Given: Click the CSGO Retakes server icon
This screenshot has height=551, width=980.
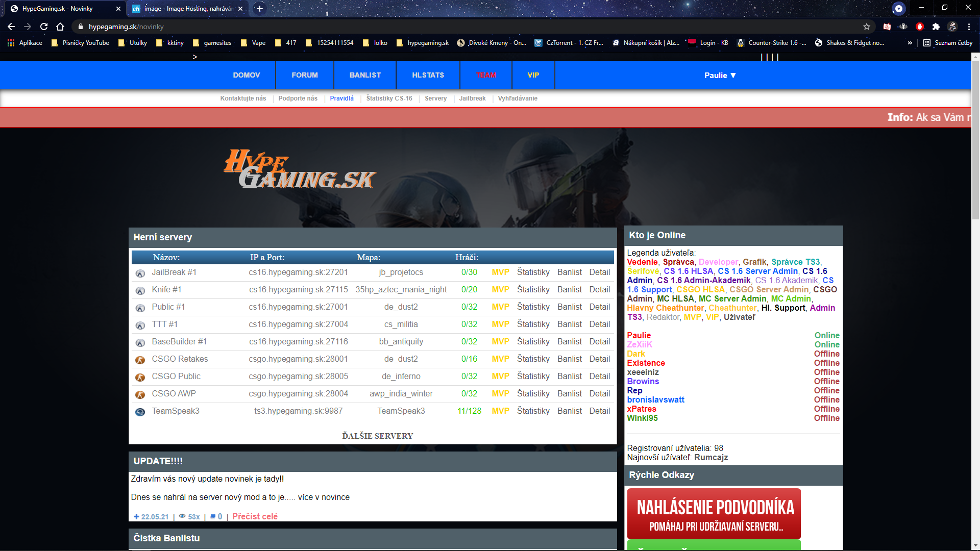Looking at the screenshot, I should [x=140, y=360].
